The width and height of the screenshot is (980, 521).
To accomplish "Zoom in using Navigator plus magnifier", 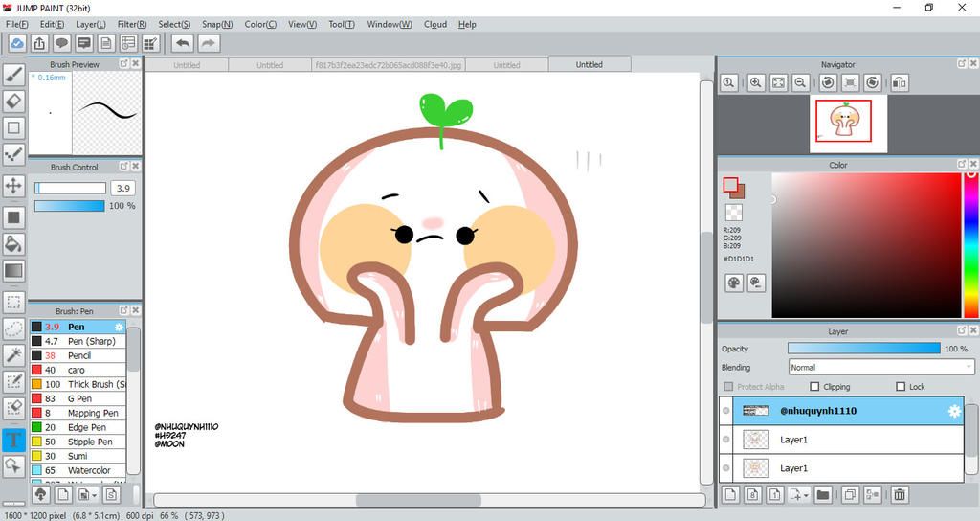I will coord(756,82).
